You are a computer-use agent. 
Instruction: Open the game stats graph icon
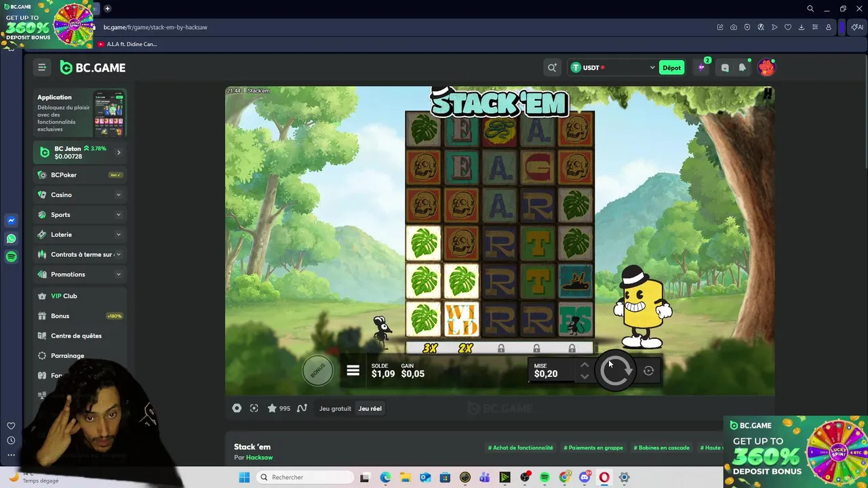(x=302, y=408)
